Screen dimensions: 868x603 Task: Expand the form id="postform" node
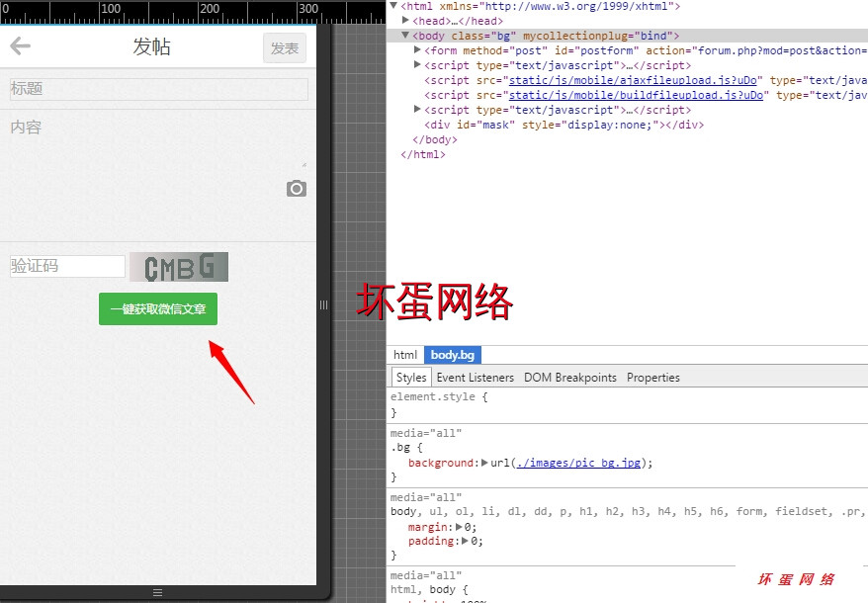coord(417,49)
